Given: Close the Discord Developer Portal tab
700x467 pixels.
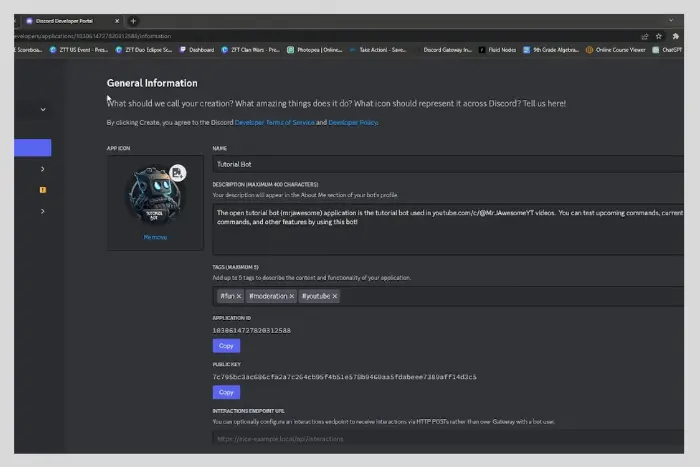Looking at the screenshot, I should [x=117, y=21].
